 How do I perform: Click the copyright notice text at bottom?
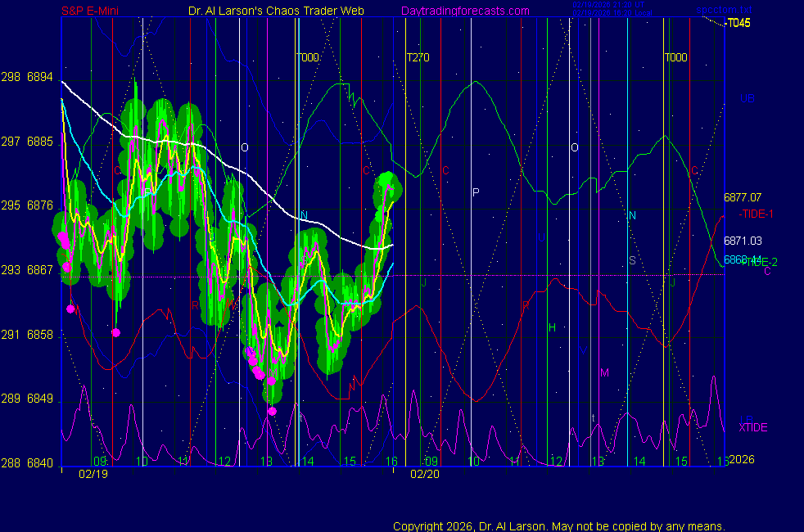(x=559, y=525)
